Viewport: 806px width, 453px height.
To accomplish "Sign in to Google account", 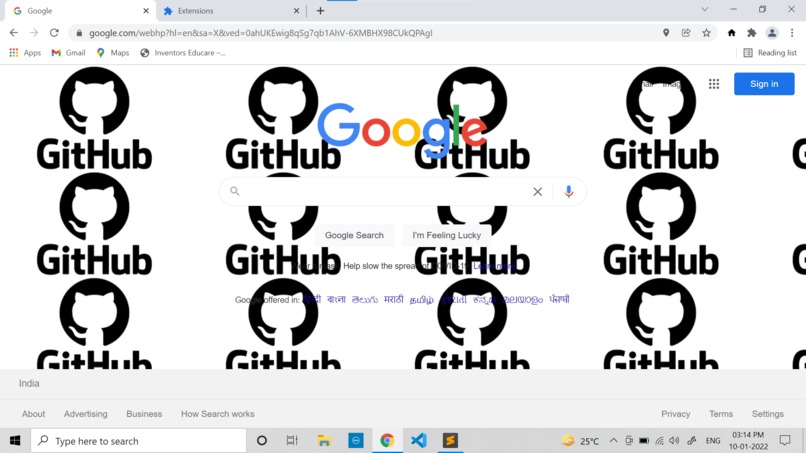I will pos(764,84).
